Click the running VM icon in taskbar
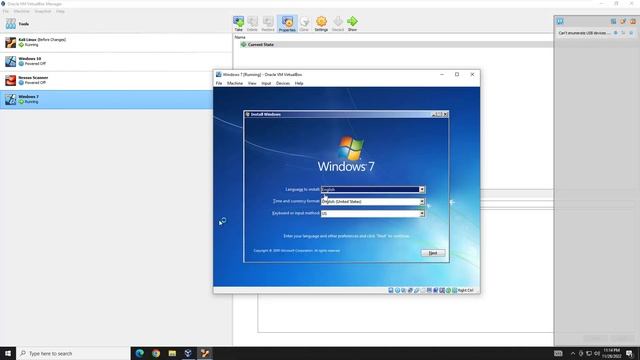The width and height of the screenshot is (640, 360). pyautogui.click(x=204, y=353)
